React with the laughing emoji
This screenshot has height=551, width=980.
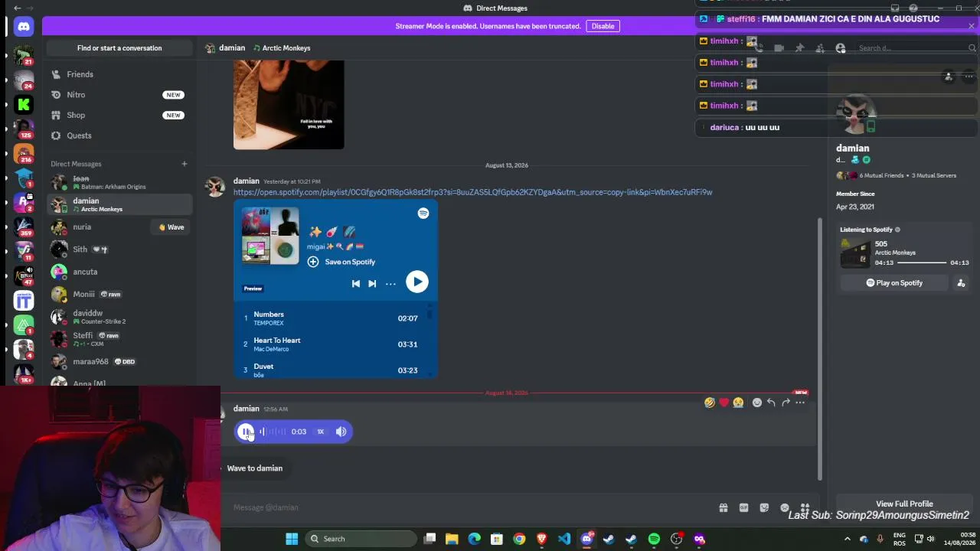point(710,403)
